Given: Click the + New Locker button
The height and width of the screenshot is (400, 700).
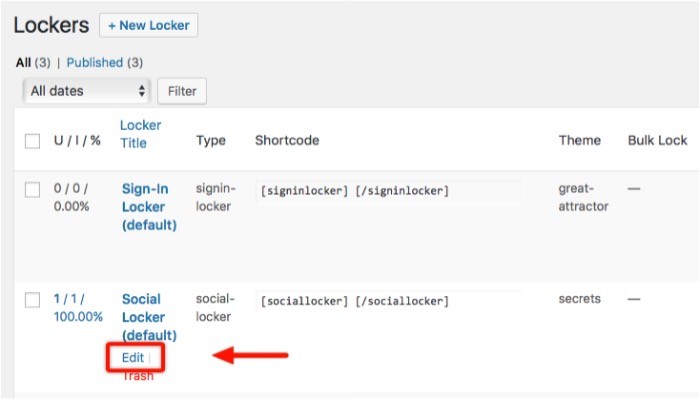Looking at the screenshot, I should 148,25.
